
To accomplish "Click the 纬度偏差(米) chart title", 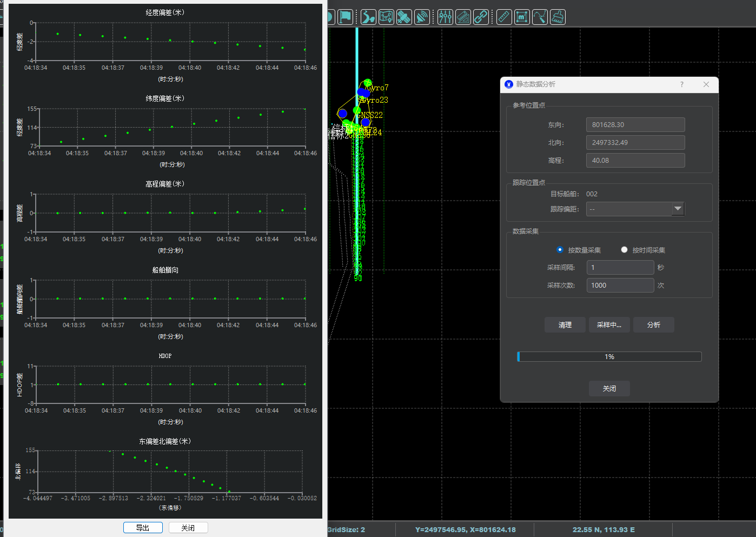I will (165, 98).
